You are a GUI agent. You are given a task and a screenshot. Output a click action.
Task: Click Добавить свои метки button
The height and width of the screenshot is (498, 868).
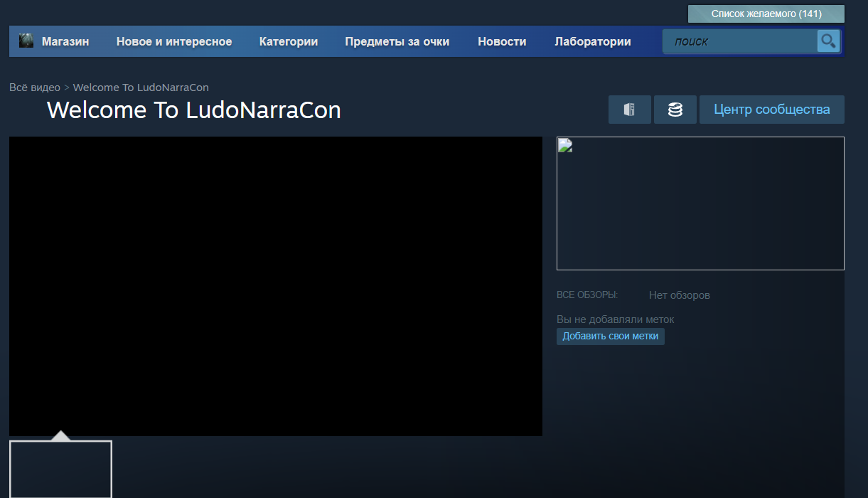[611, 336]
